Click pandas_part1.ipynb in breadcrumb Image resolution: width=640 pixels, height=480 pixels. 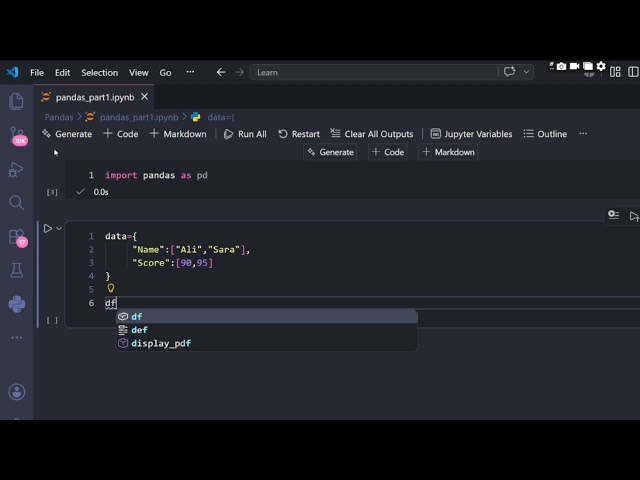[139, 118]
